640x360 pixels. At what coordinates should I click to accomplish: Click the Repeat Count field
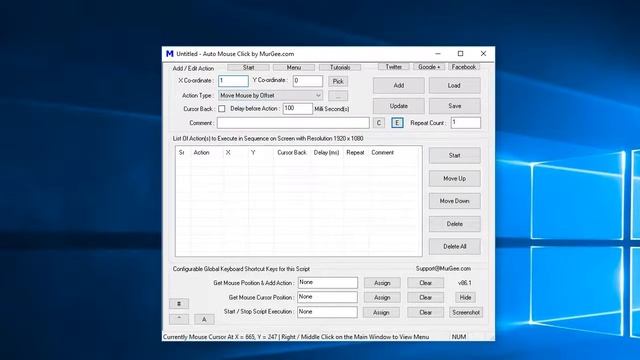466,123
